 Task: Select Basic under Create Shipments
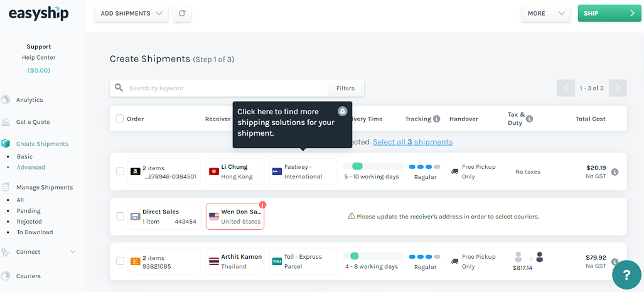click(24, 156)
